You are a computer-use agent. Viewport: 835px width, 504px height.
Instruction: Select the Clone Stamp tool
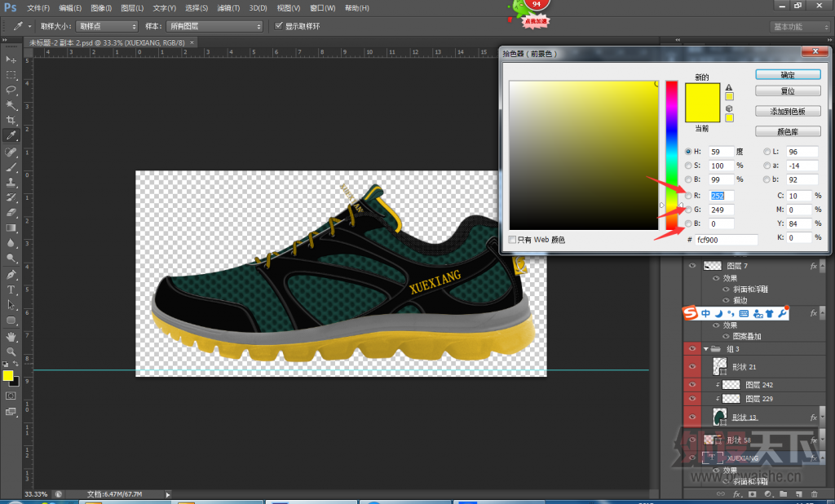[11, 182]
